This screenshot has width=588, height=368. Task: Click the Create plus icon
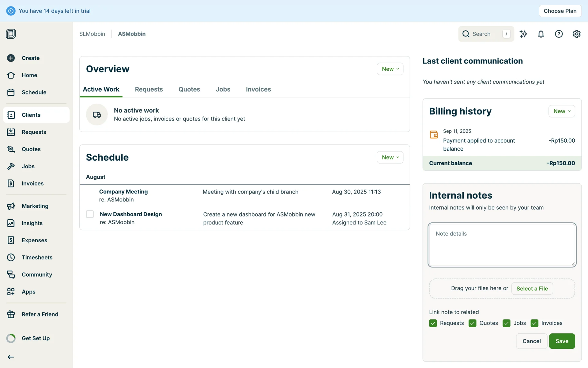click(11, 58)
